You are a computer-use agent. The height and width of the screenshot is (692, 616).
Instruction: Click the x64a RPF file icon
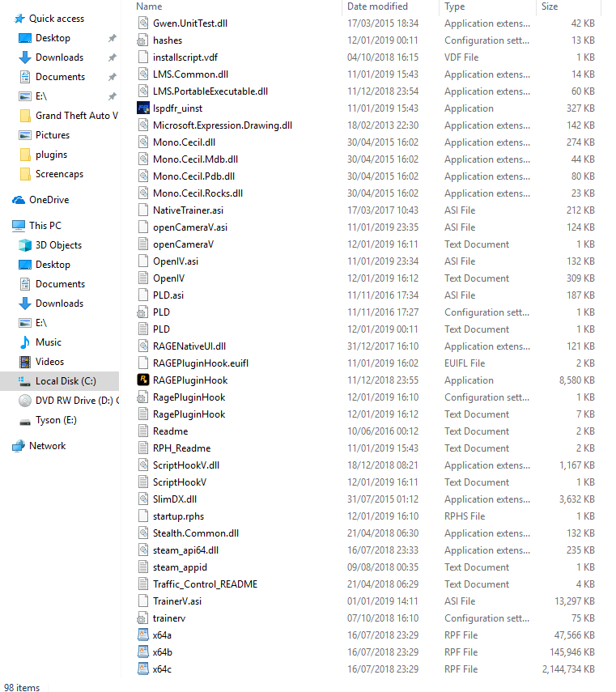[x=143, y=635]
